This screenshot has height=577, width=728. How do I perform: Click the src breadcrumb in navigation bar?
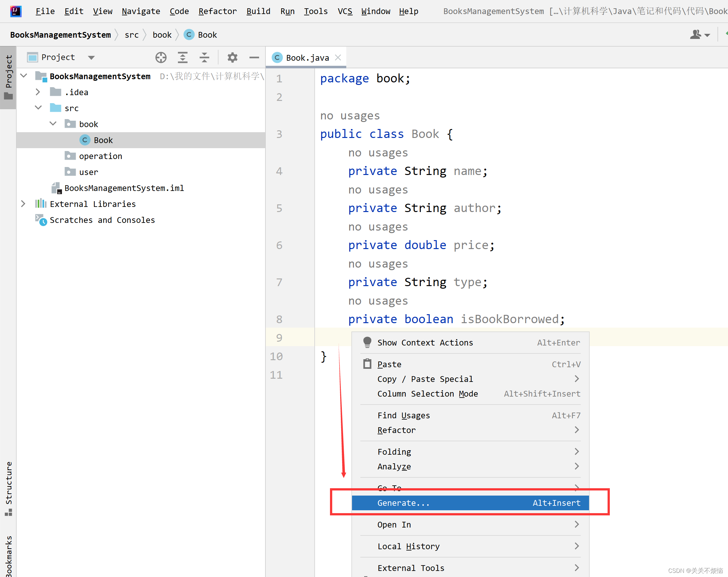(x=132, y=35)
